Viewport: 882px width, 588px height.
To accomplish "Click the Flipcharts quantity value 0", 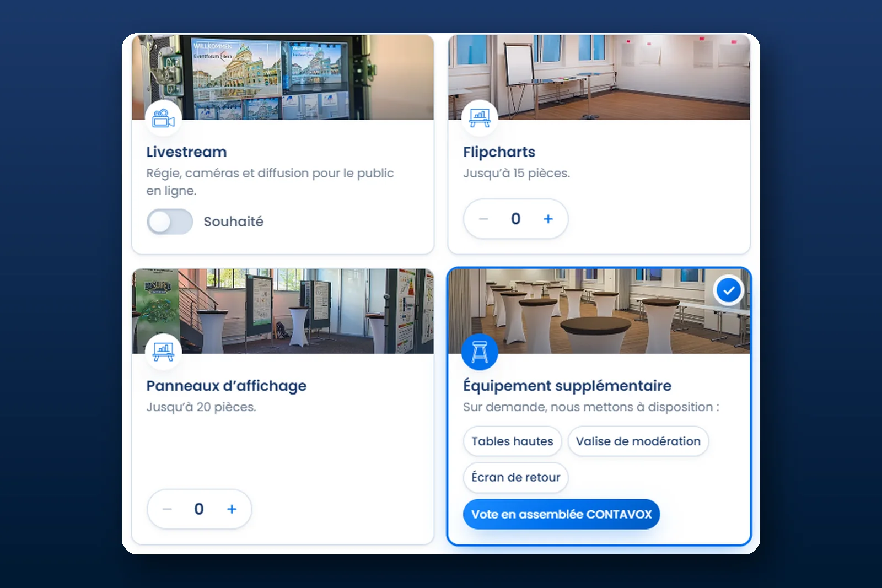I will [x=515, y=219].
